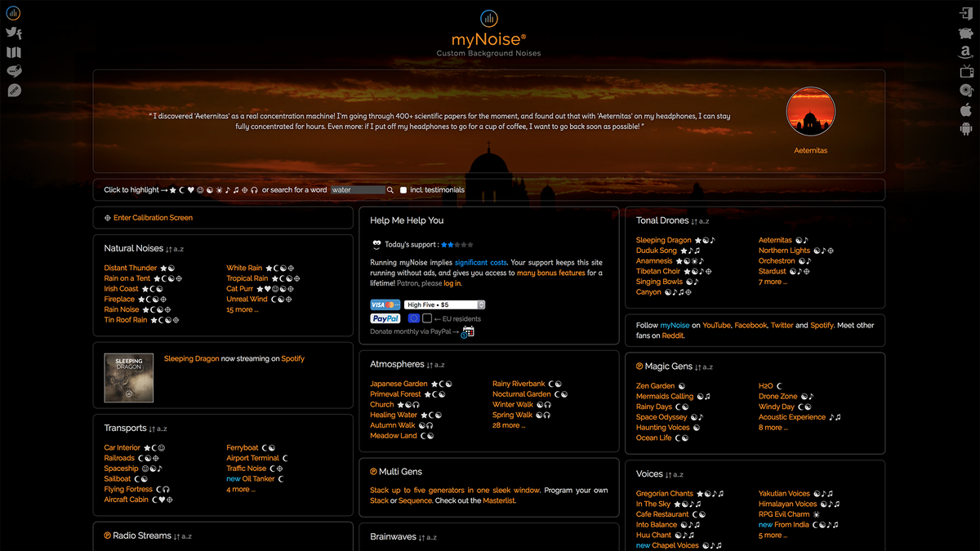The image size is (980, 551).
Task: Open Enter Calibration Screen link
Action: click(x=153, y=218)
